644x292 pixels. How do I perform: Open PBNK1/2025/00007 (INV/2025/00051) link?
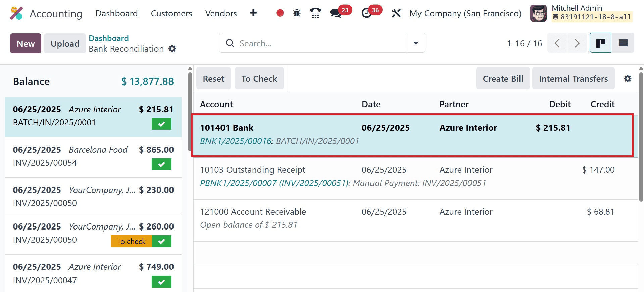(275, 183)
